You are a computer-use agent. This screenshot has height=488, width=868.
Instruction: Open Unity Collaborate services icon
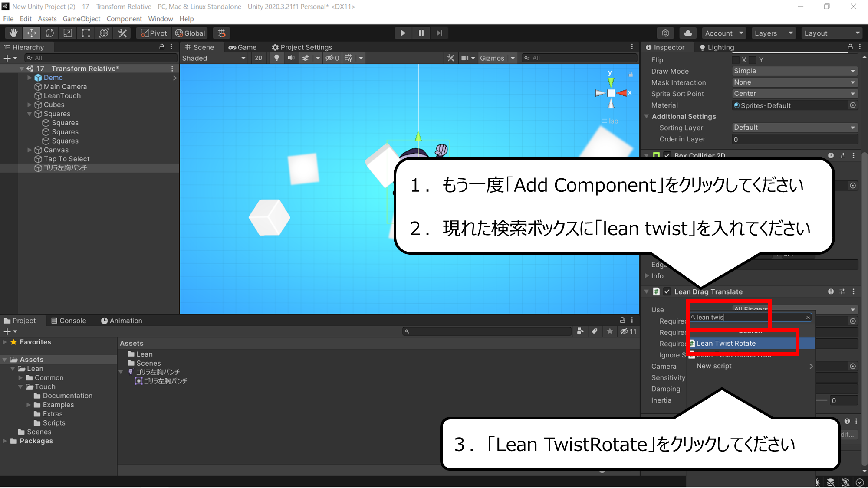click(665, 33)
